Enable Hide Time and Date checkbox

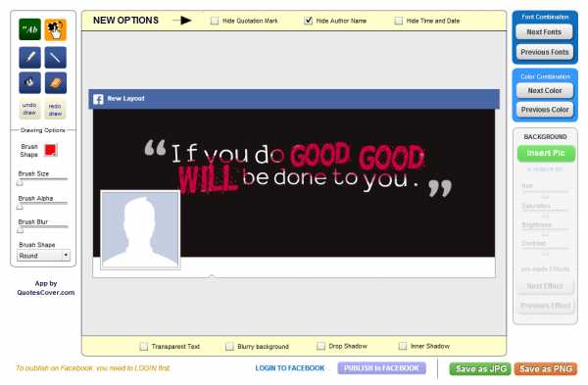pos(399,21)
